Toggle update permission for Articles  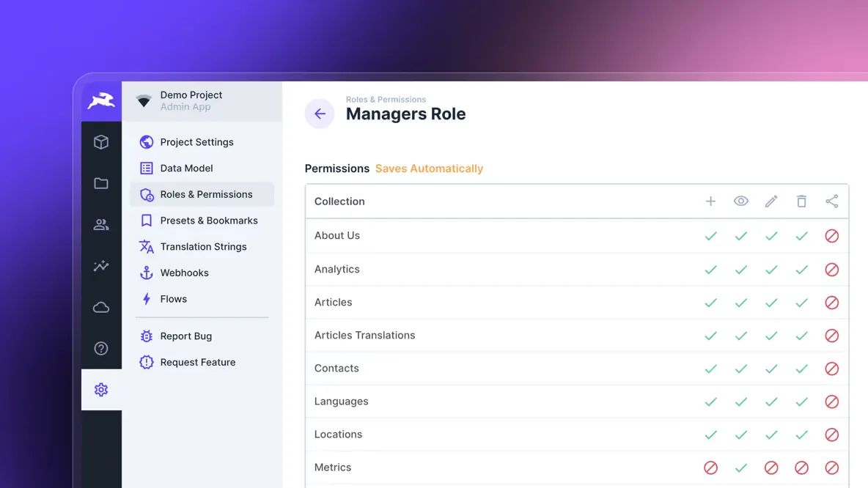coord(771,303)
